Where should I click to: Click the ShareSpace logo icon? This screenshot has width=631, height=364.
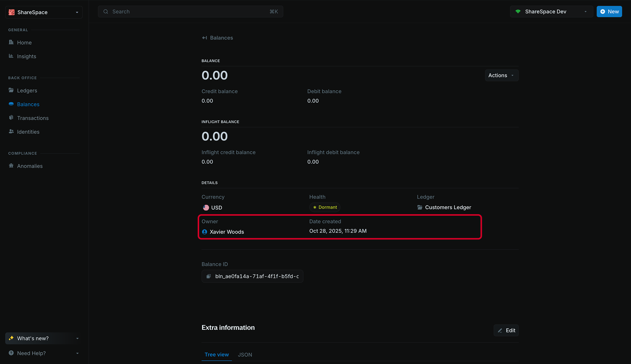(x=12, y=12)
